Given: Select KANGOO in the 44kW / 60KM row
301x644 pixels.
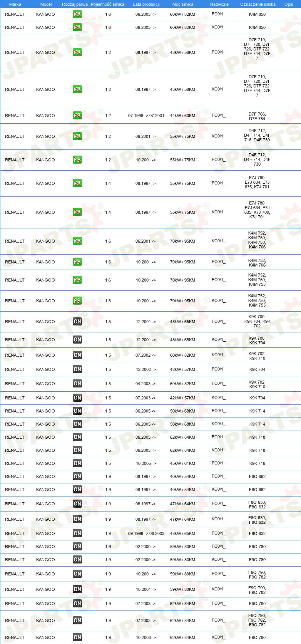Looking at the screenshot, I should coord(45,116).
